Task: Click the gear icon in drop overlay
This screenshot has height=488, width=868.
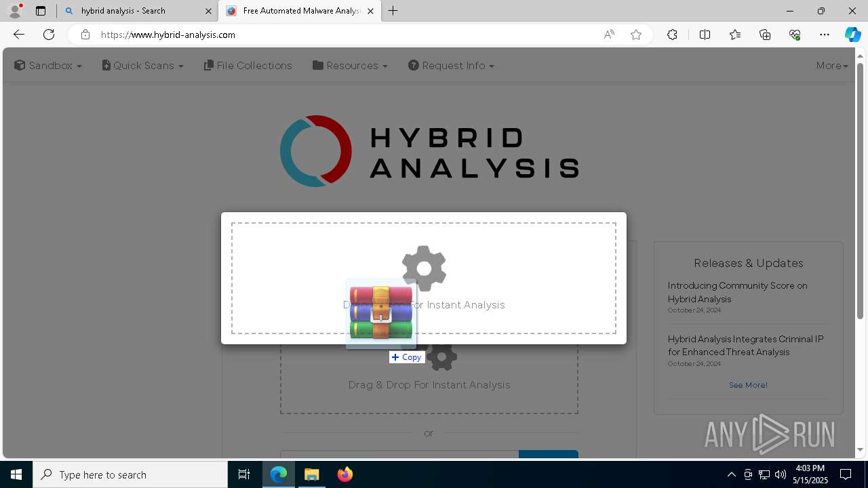Action: (424, 268)
